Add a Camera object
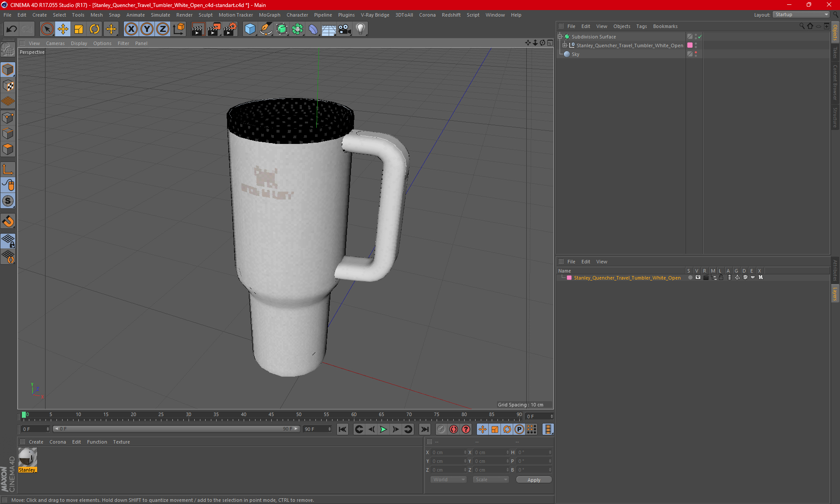 (345, 29)
